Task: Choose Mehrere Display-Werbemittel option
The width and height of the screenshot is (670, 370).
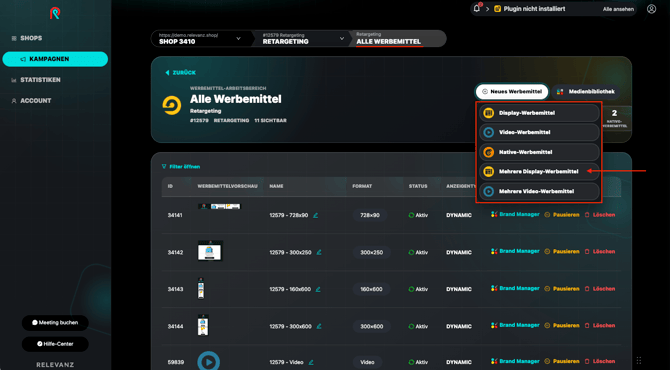Action: click(x=539, y=172)
